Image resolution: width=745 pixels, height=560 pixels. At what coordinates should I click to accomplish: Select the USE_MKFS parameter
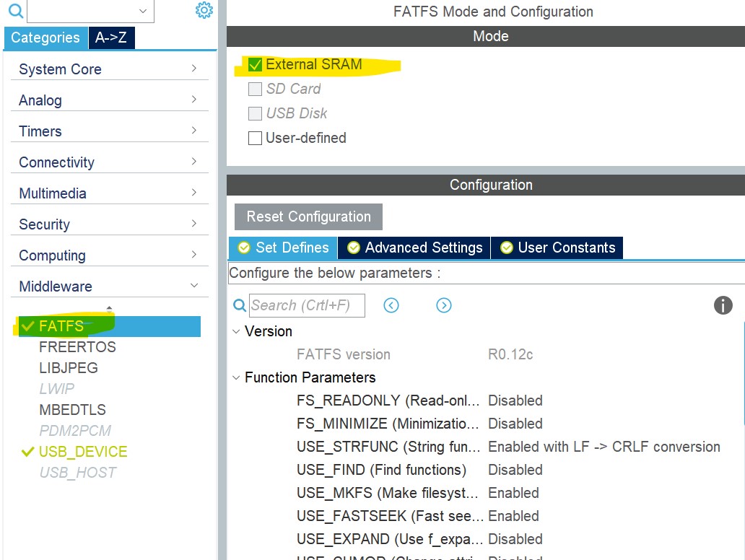(x=387, y=493)
